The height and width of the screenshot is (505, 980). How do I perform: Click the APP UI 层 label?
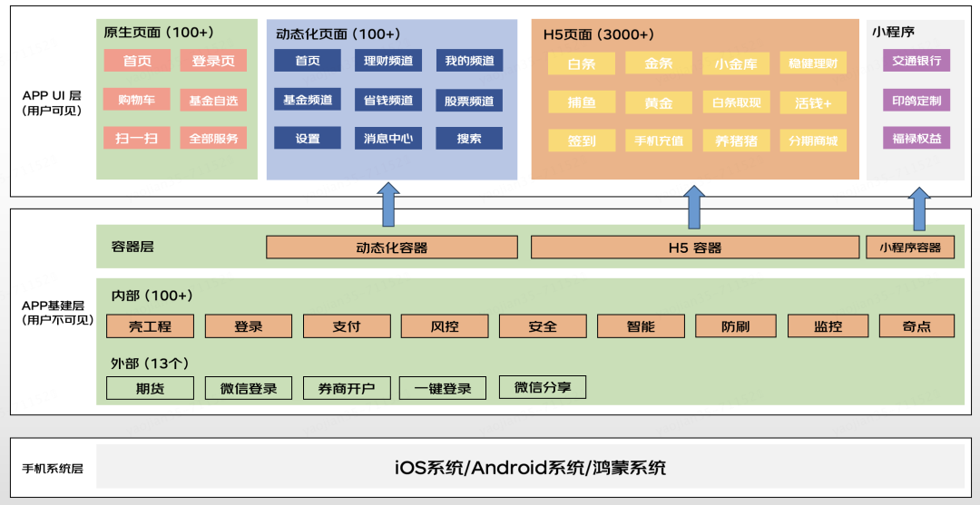pyautogui.click(x=52, y=95)
